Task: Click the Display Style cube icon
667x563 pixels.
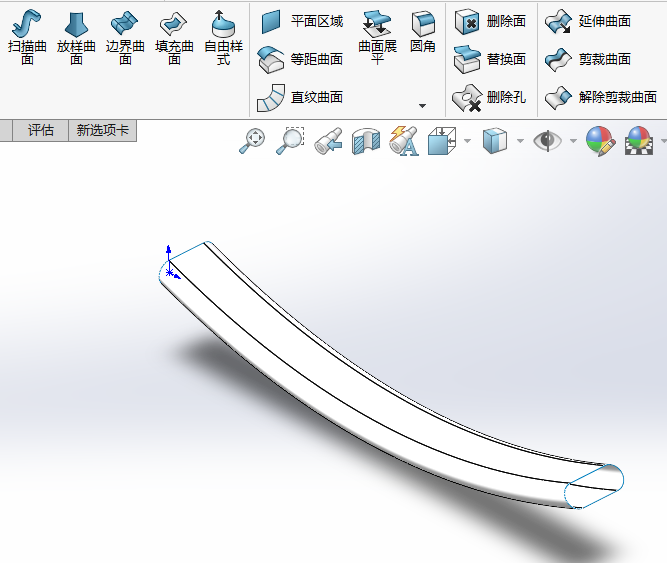Action: click(x=495, y=141)
